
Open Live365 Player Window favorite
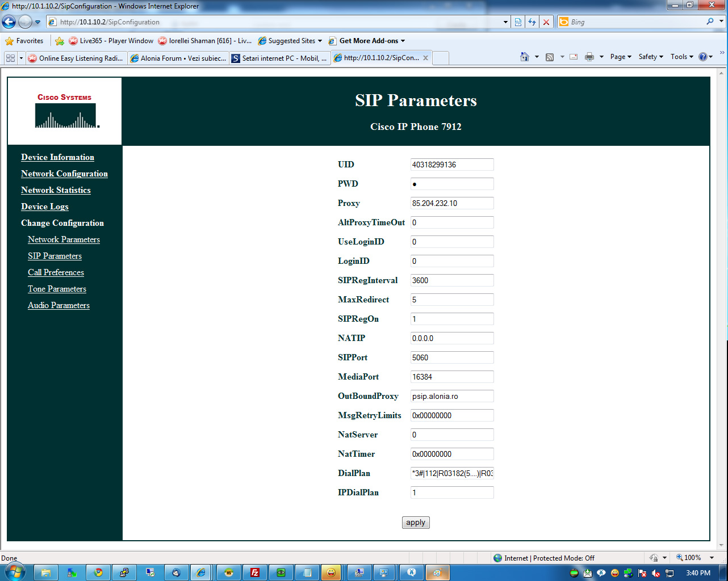coord(111,41)
